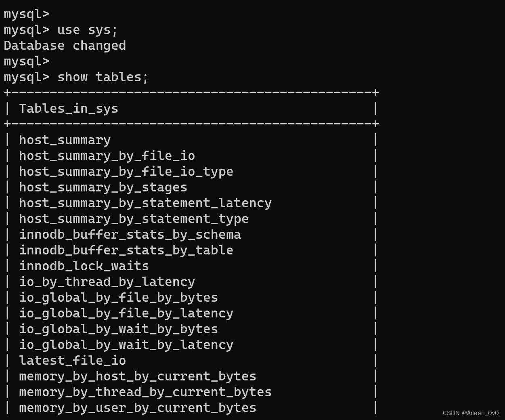This screenshot has height=420, width=505.
Task: Select the io_global_by_file_by_latency row
Action: [x=126, y=313]
